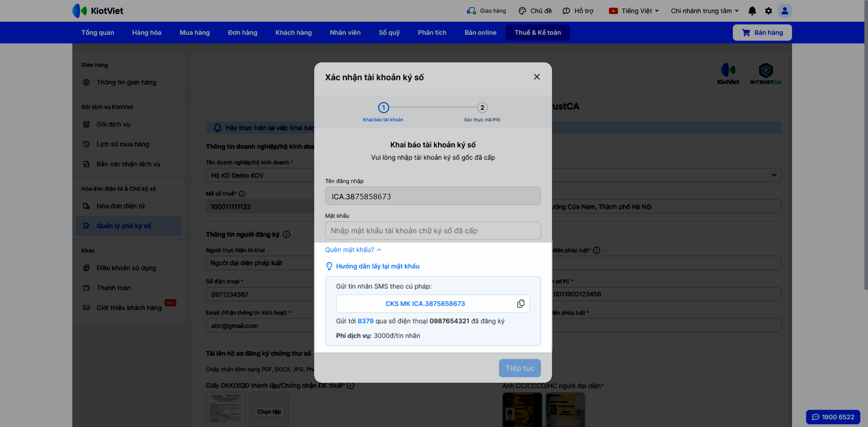The width and height of the screenshot is (868, 427).
Task: Open the Mua hàng menu
Action: click(x=194, y=33)
